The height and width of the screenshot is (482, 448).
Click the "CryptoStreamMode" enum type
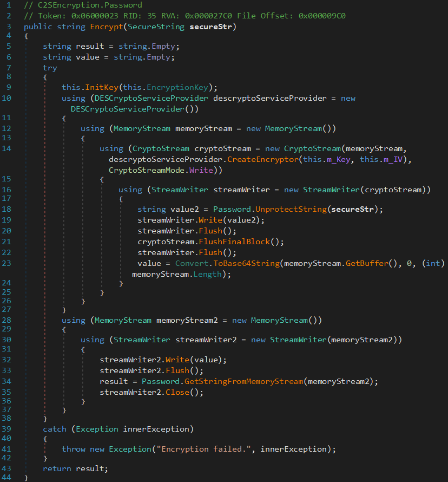tap(147, 170)
